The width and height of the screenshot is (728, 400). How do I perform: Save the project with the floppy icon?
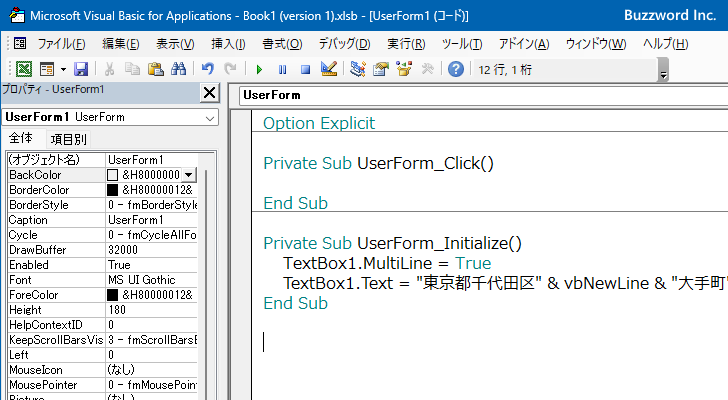pos(81,69)
